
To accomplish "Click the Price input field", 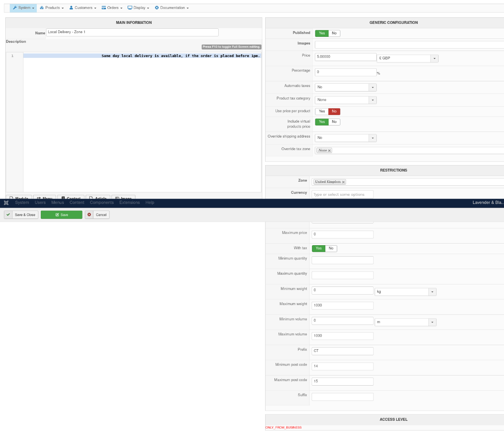I will tap(346, 57).
